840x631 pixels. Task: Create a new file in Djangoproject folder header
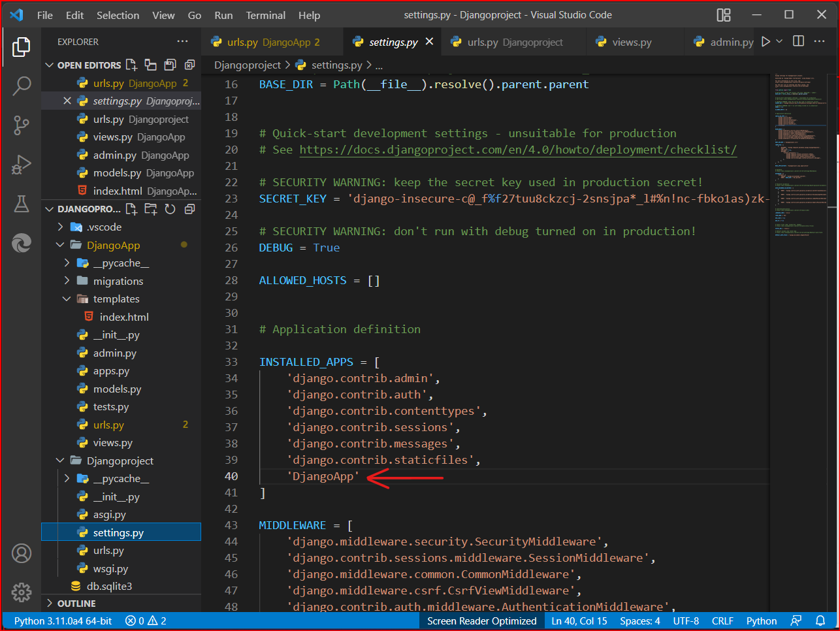[x=131, y=209]
